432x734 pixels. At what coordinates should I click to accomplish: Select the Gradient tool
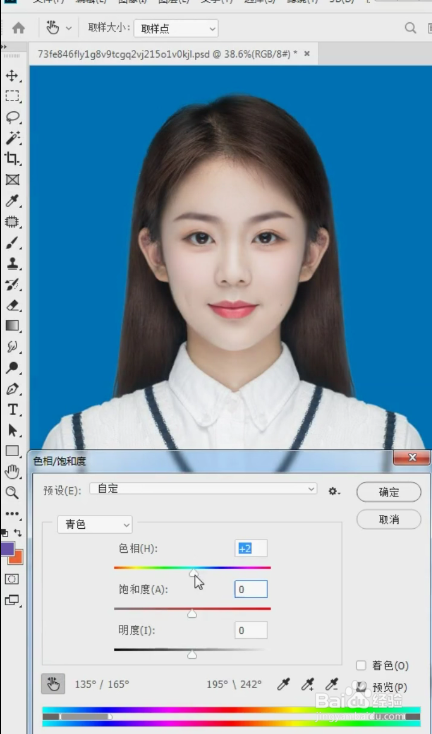tap(12, 326)
